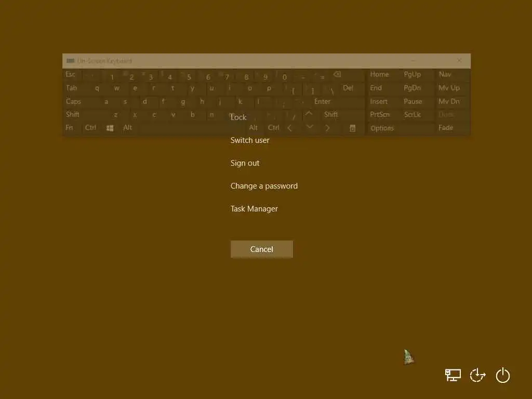Toggle the right Shift key under Enter
The image size is (532, 399).
pos(331,114)
